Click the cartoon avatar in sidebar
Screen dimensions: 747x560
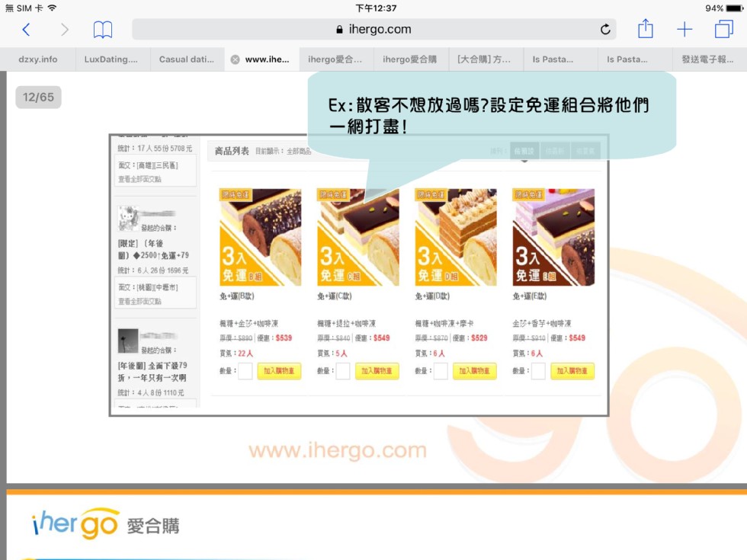(128, 219)
